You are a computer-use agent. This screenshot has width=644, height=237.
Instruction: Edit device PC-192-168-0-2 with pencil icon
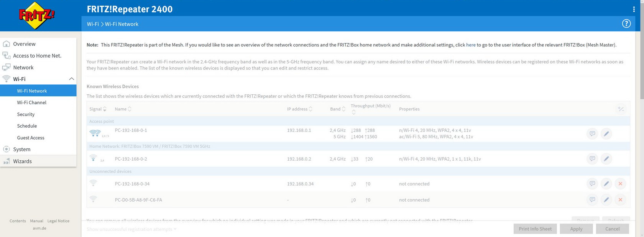[606, 159]
